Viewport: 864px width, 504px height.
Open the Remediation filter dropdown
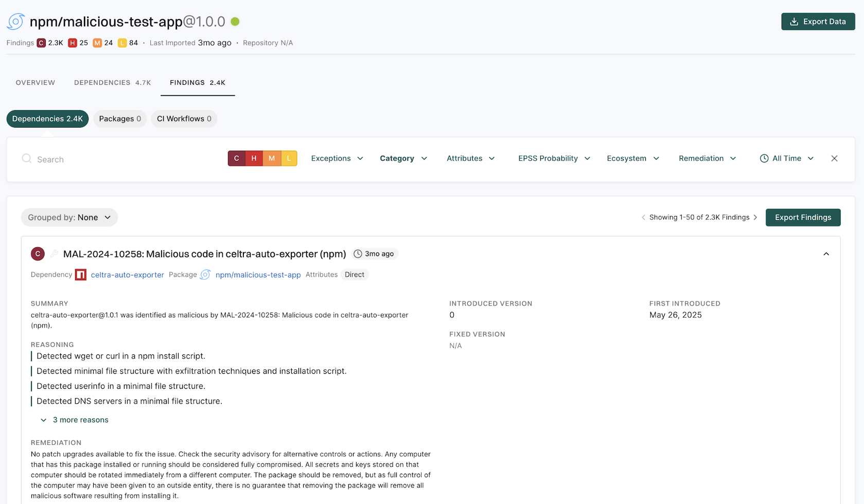[708, 158]
